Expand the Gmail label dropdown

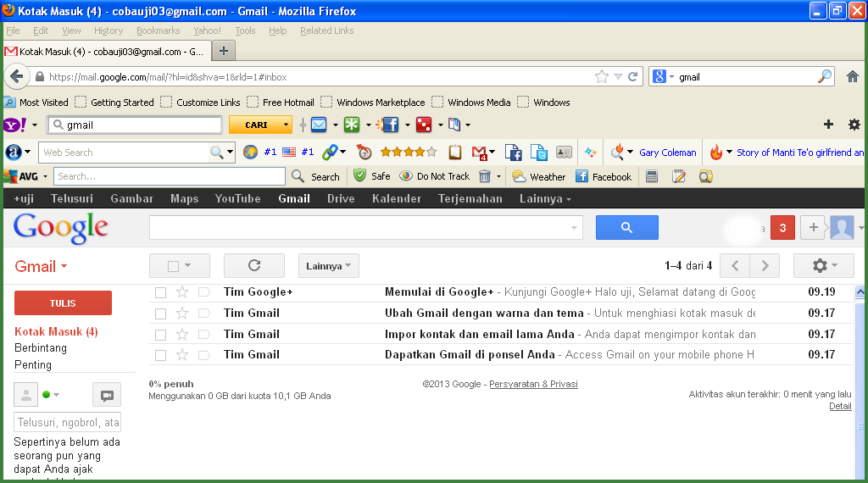tap(64, 266)
